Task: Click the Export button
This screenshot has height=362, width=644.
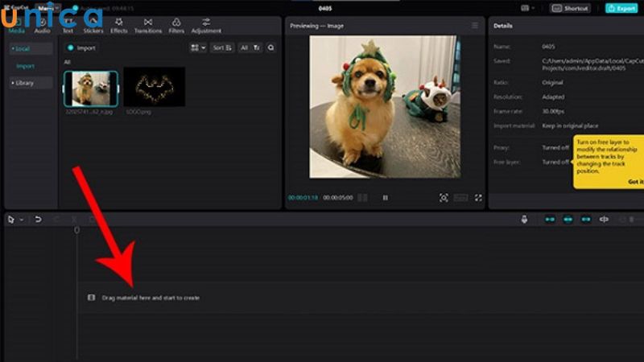Action: [621, 8]
